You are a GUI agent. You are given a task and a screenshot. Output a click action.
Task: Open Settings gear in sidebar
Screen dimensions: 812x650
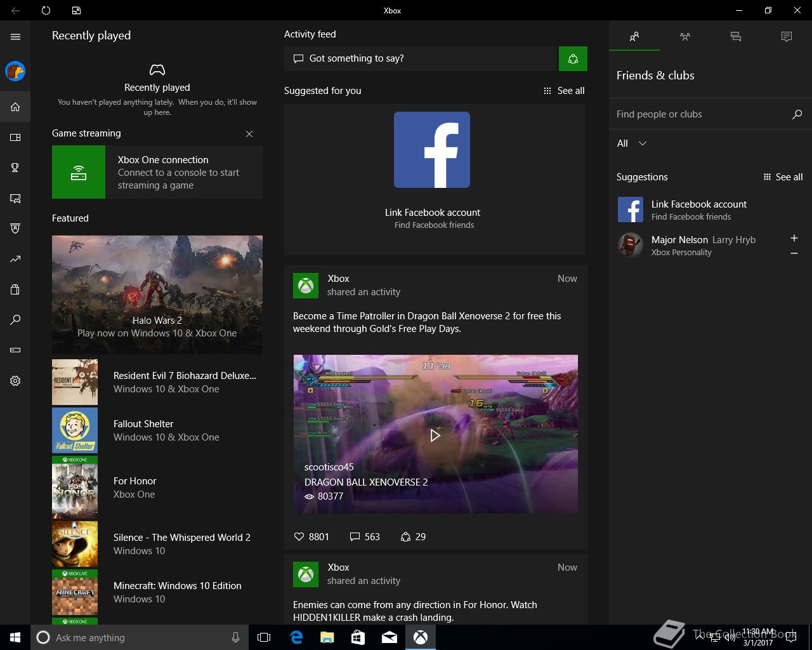[15, 381]
